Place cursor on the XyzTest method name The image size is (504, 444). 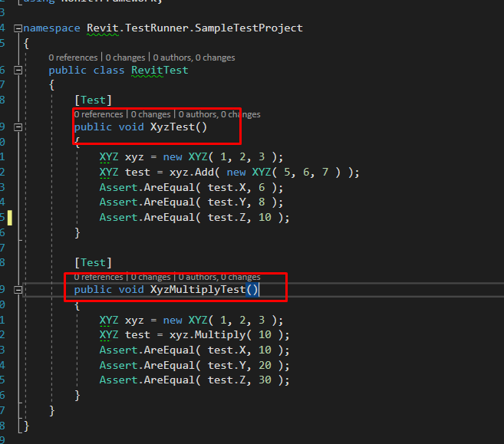(173, 127)
